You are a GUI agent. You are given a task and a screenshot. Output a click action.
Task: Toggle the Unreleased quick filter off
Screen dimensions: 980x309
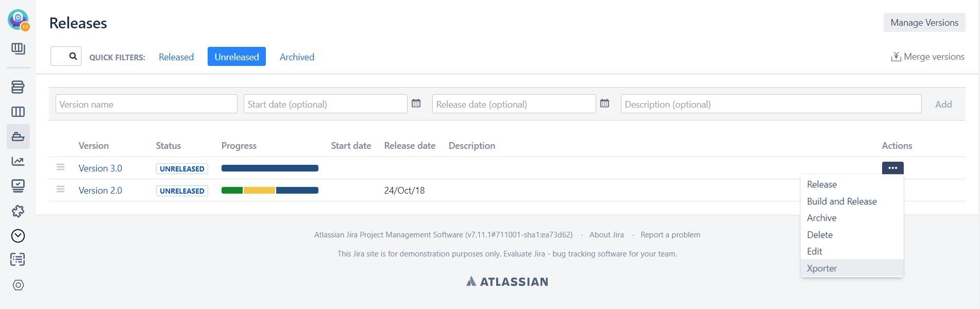coord(236,57)
